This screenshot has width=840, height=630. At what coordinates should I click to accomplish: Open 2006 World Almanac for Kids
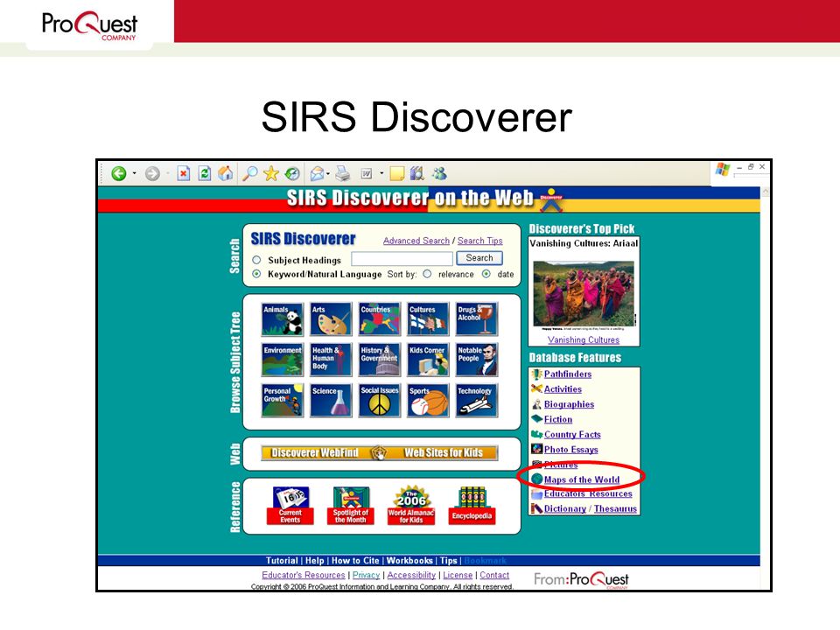pyautogui.click(x=411, y=505)
